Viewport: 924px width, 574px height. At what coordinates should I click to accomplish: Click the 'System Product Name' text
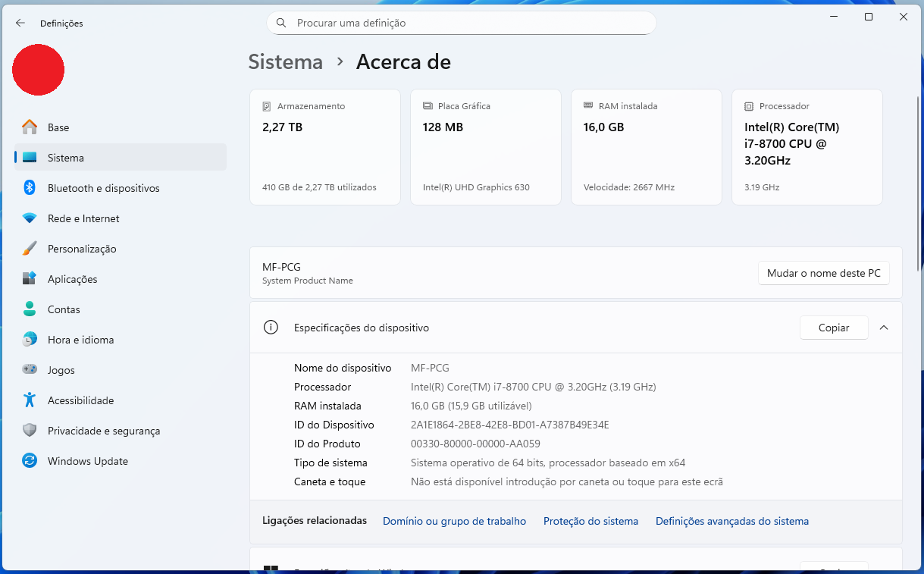click(x=308, y=281)
